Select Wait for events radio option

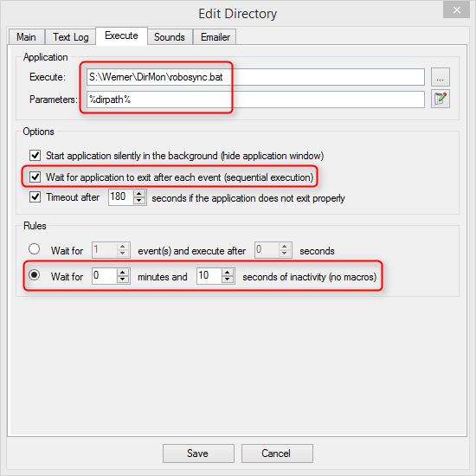[34, 249]
